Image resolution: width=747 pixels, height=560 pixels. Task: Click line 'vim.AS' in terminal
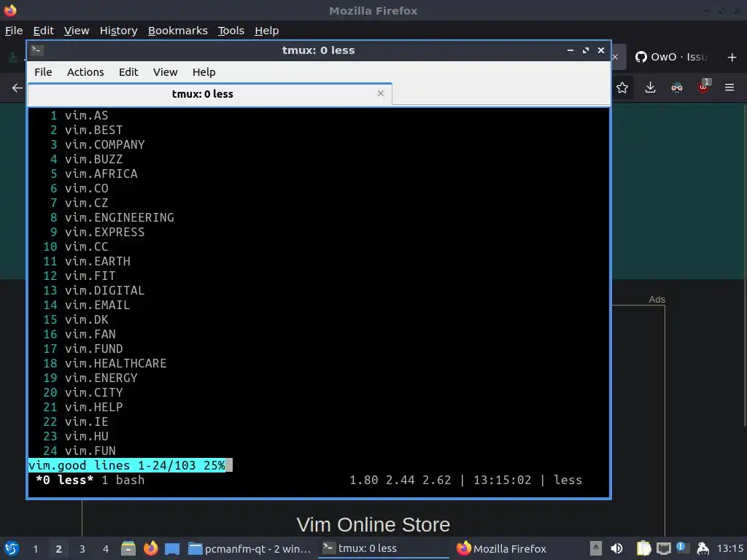(x=87, y=115)
